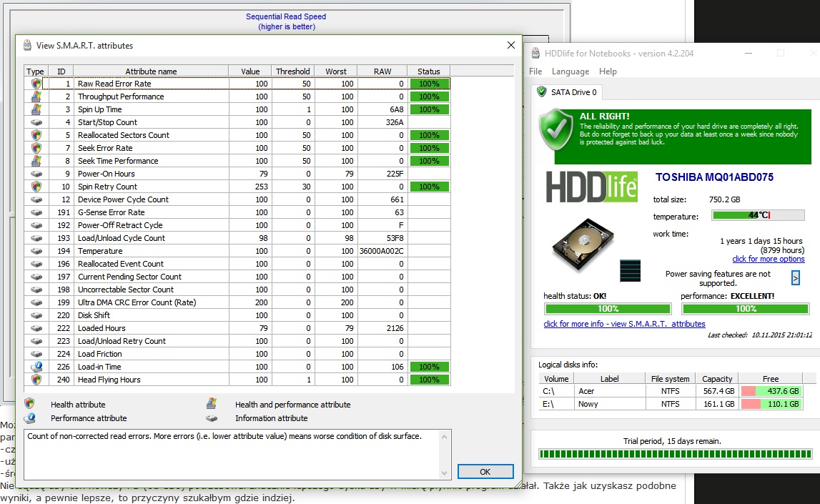Follow the 'click for more options' link
Screen dimensions: 820x504
[x=768, y=259]
